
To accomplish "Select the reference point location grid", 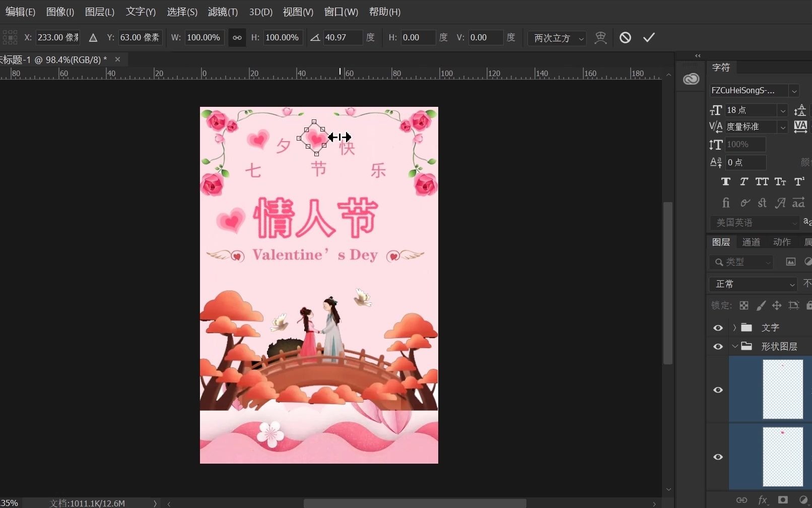I will tap(10, 37).
